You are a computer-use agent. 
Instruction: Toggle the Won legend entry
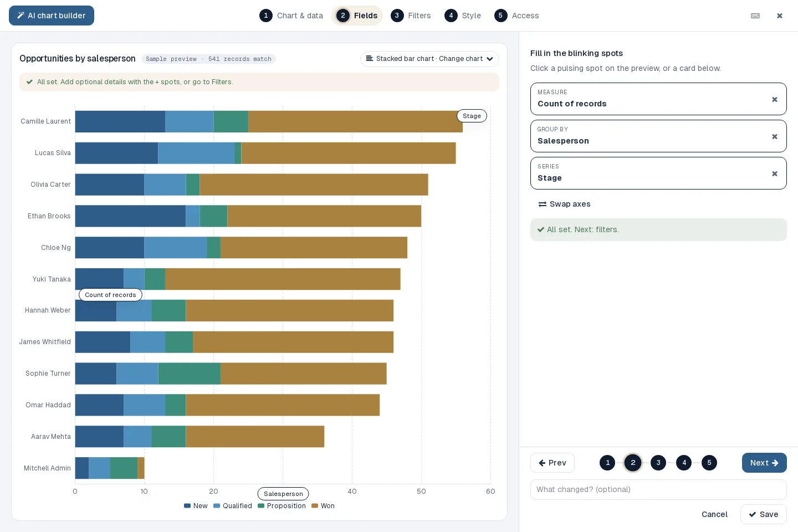click(323, 506)
